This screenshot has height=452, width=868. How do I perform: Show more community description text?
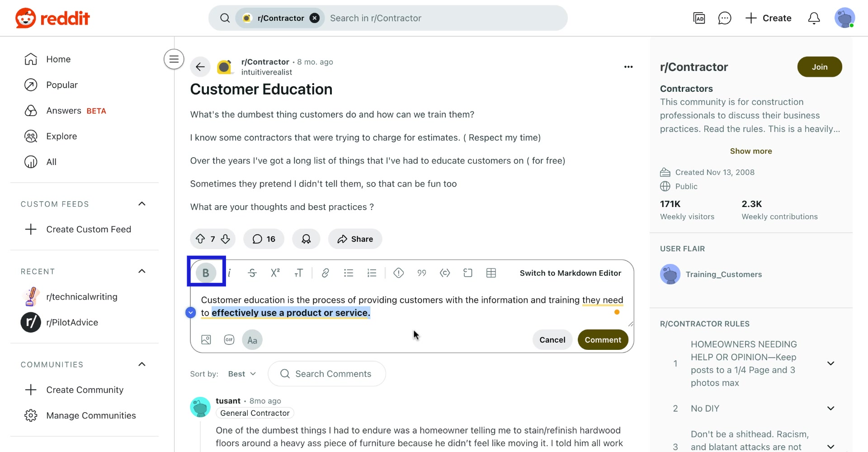pos(751,151)
